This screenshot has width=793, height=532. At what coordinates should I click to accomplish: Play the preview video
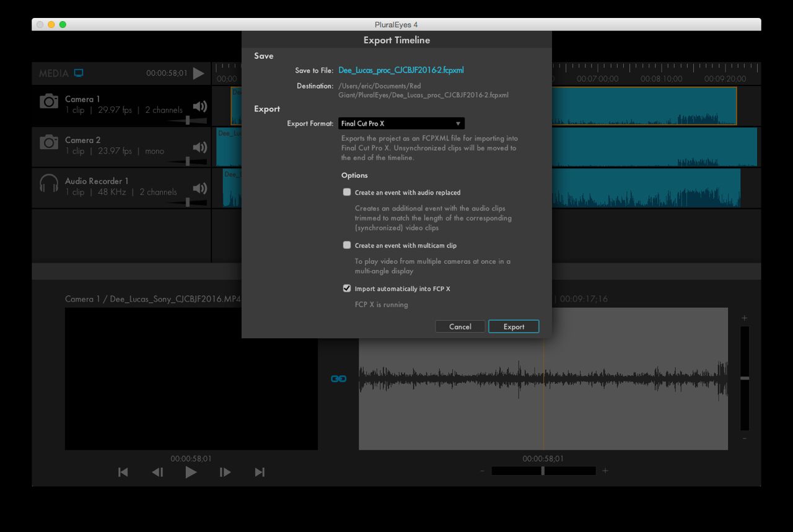click(x=191, y=472)
